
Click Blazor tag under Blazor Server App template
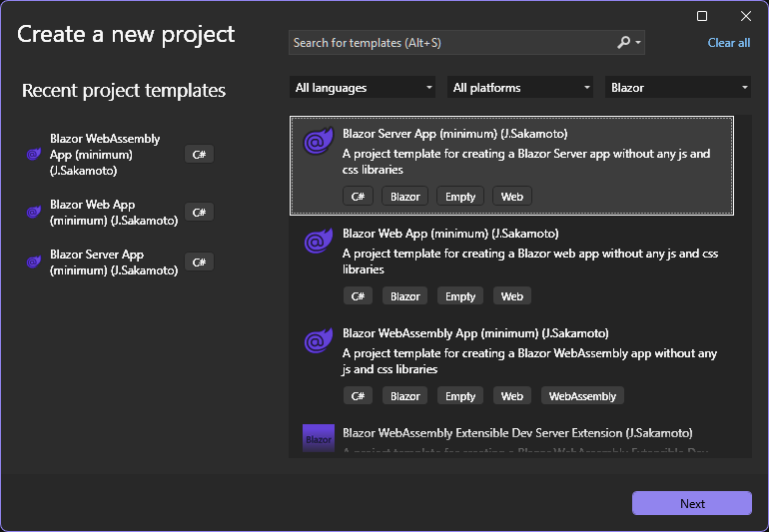coord(405,196)
